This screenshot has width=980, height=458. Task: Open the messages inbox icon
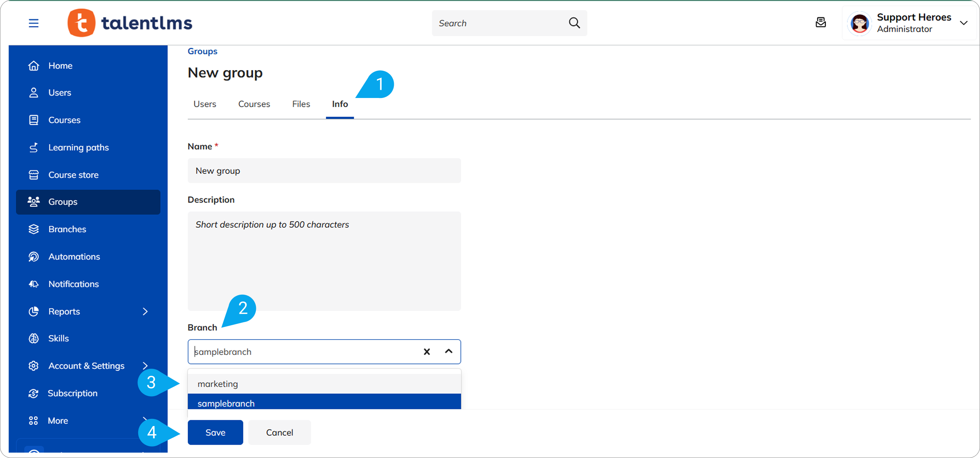pyautogui.click(x=821, y=23)
